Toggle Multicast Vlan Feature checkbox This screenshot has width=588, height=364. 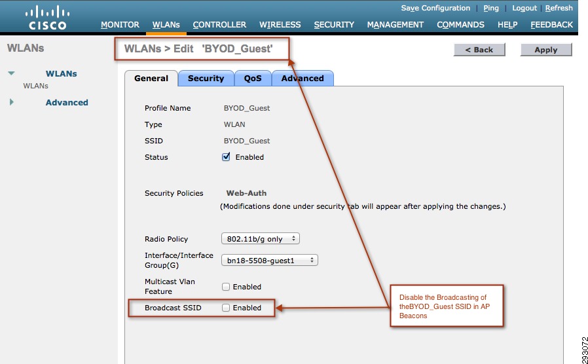pyautogui.click(x=226, y=287)
